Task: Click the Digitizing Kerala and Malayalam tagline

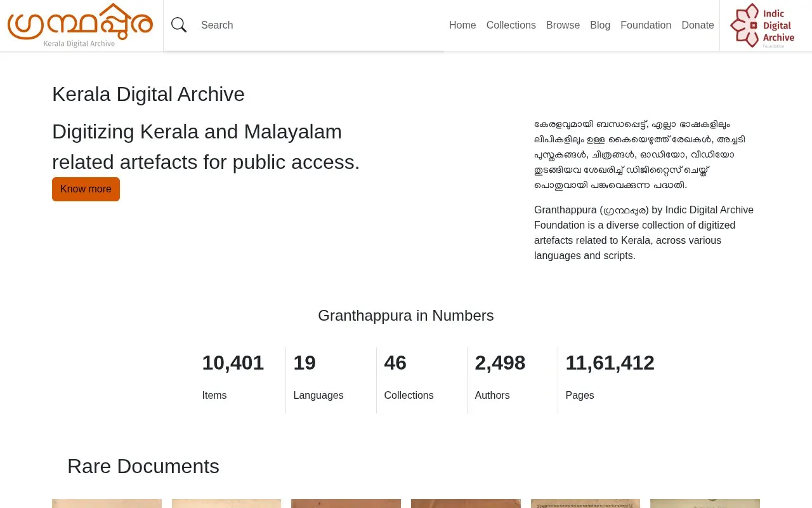Action: pos(206,147)
